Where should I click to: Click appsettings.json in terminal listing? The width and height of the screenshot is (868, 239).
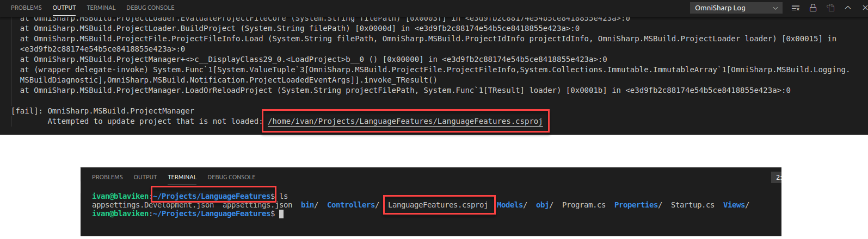pyautogui.click(x=257, y=205)
